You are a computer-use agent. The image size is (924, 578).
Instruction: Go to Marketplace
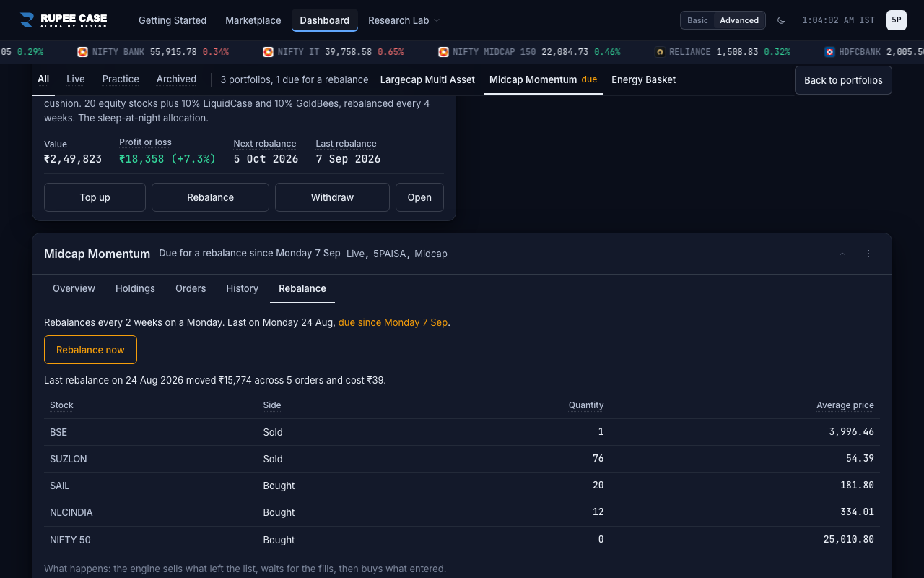(x=253, y=20)
